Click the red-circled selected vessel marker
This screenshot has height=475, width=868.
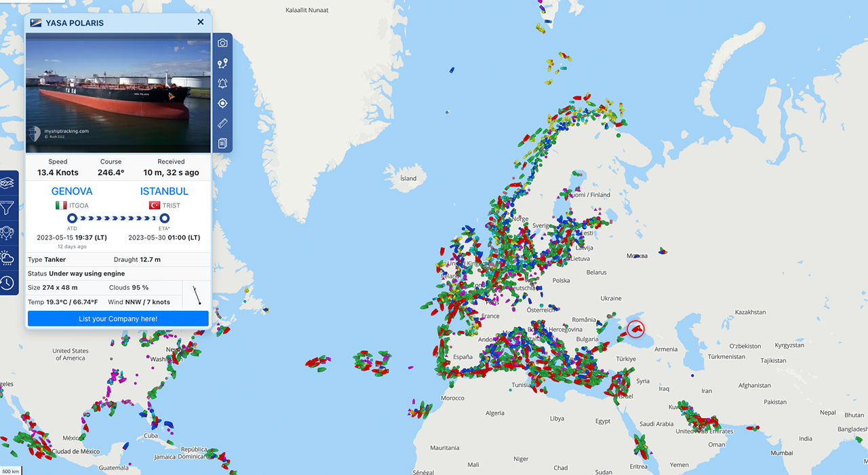(636, 328)
